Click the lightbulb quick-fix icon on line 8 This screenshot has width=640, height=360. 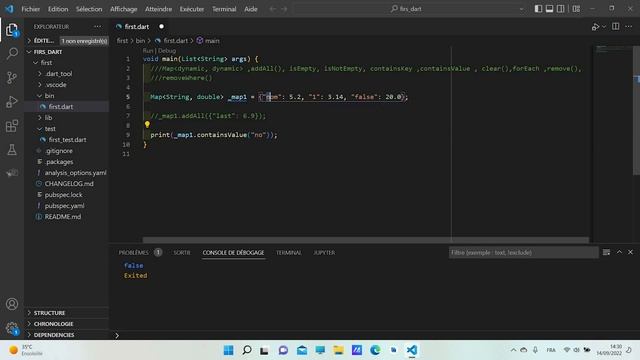(147, 125)
